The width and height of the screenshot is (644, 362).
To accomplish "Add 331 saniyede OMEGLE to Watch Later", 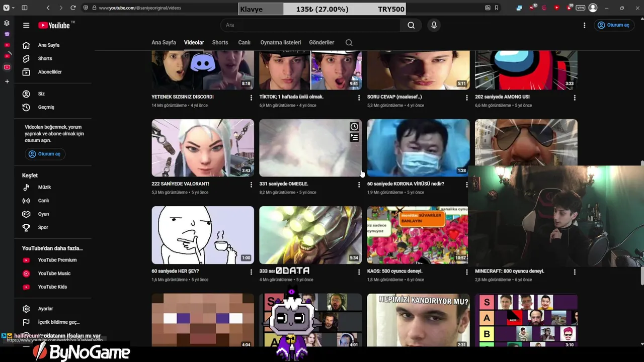I will pyautogui.click(x=354, y=127).
